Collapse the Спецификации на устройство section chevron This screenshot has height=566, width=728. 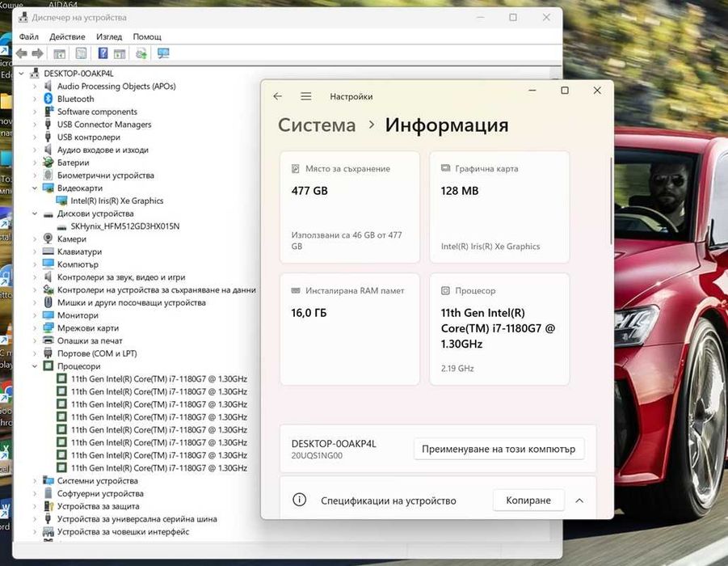pyautogui.click(x=579, y=501)
